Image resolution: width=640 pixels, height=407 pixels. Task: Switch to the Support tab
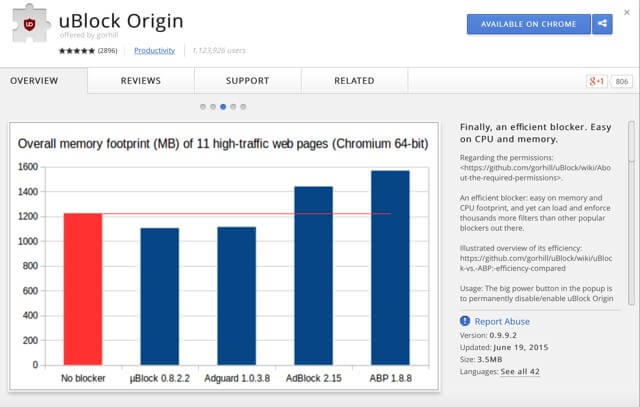(x=248, y=81)
